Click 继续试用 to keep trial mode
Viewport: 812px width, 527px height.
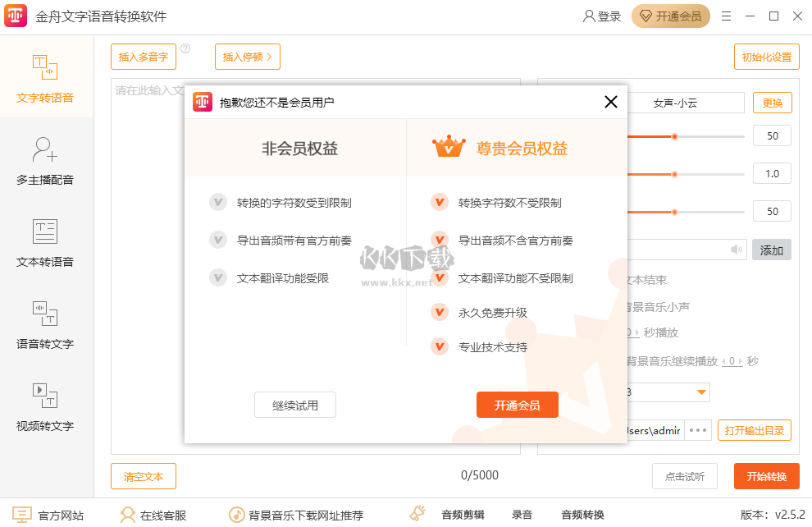(x=295, y=404)
